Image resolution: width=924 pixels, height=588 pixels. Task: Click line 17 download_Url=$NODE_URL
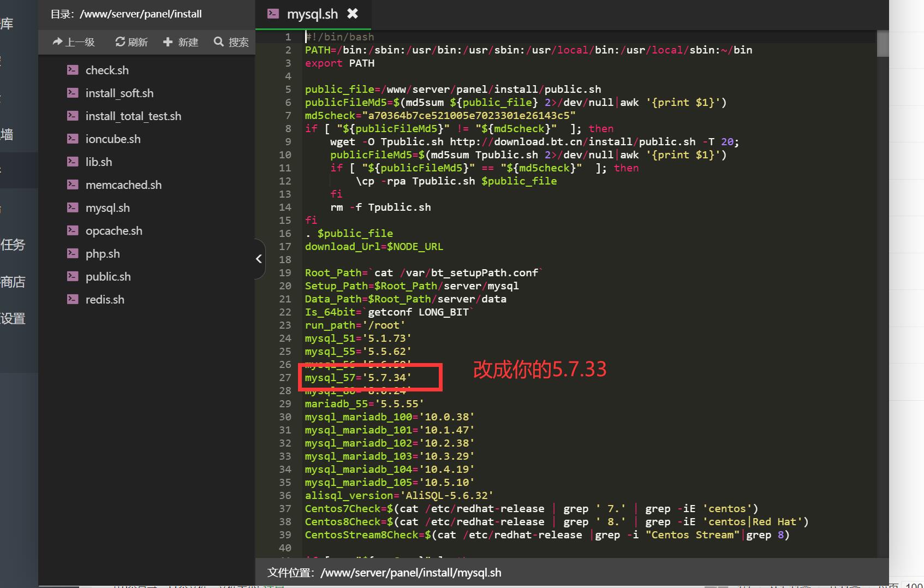coord(374,247)
